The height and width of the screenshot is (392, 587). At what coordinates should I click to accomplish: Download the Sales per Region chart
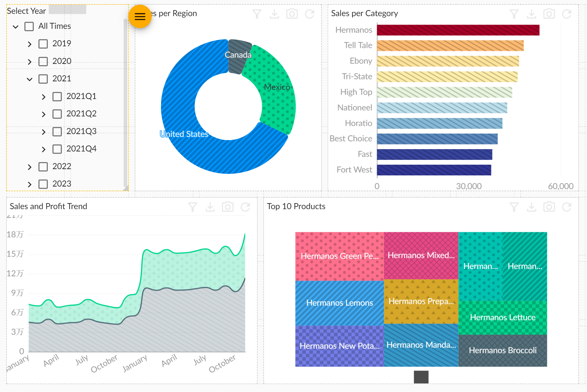click(274, 14)
